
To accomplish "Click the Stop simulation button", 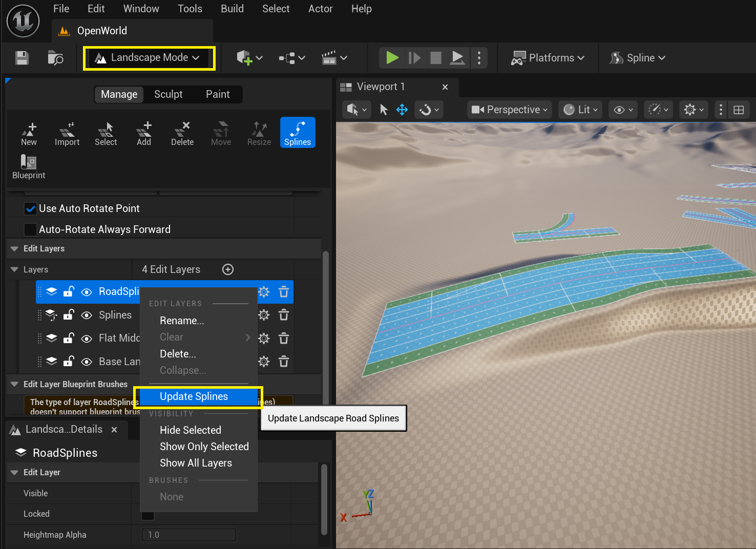I will (x=436, y=58).
